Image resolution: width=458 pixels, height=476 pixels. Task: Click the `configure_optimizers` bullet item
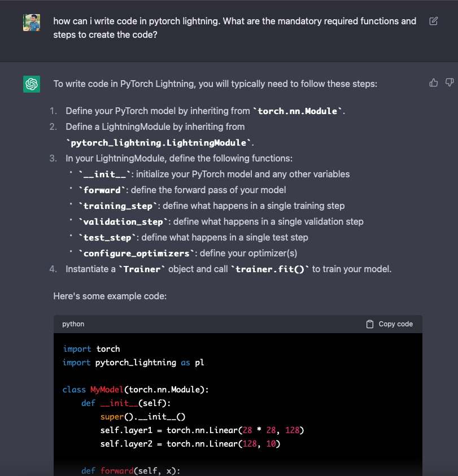(187, 253)
